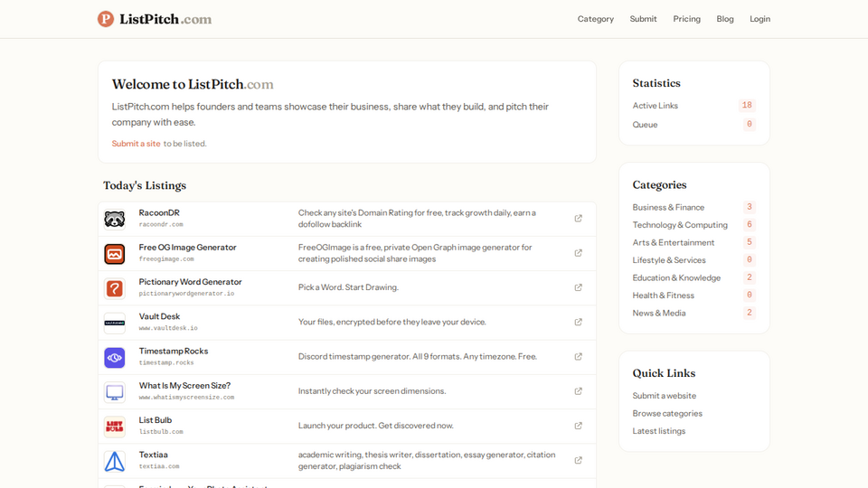Viewport: 868px width, 488px height.
Task: Browse the Arts & Entertainment category
Action: click(x=673, y=243)
